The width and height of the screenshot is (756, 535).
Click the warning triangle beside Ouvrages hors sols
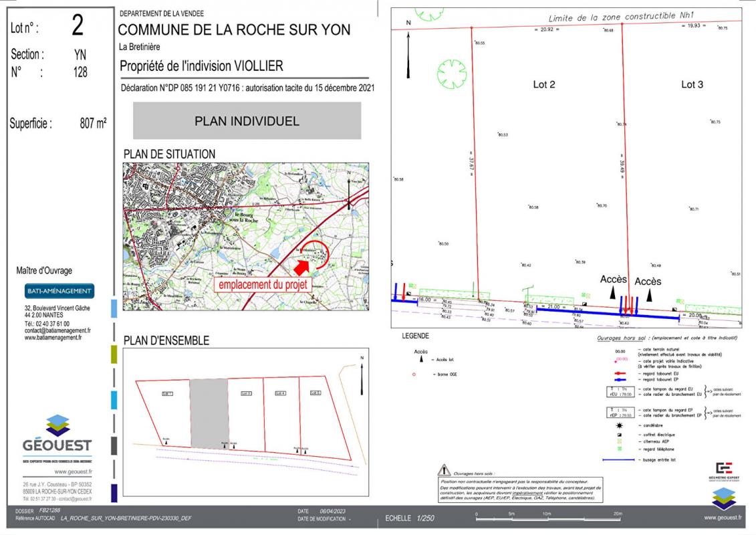[443, 471]
